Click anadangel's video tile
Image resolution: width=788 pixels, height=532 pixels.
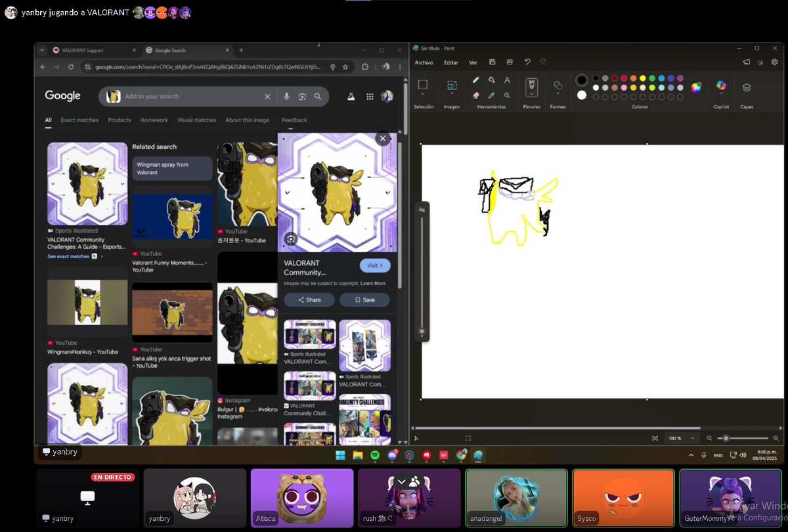tap(516, 497)
